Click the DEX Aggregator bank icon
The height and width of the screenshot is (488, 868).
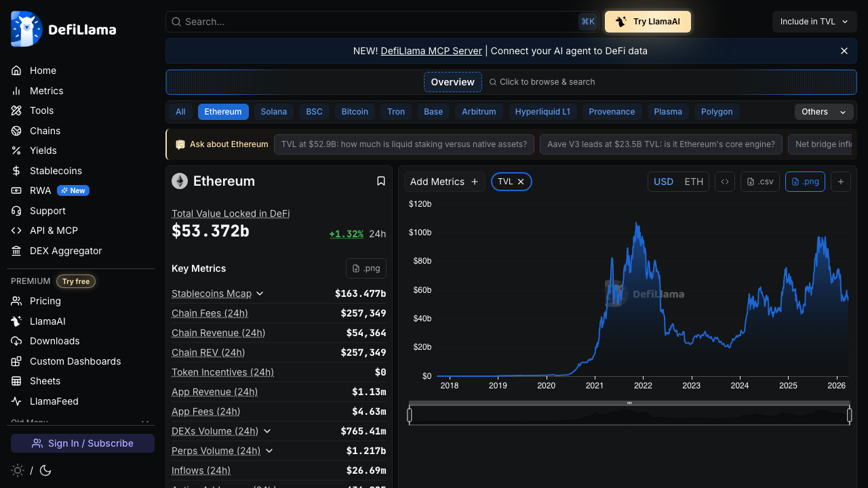click(16, 251)
